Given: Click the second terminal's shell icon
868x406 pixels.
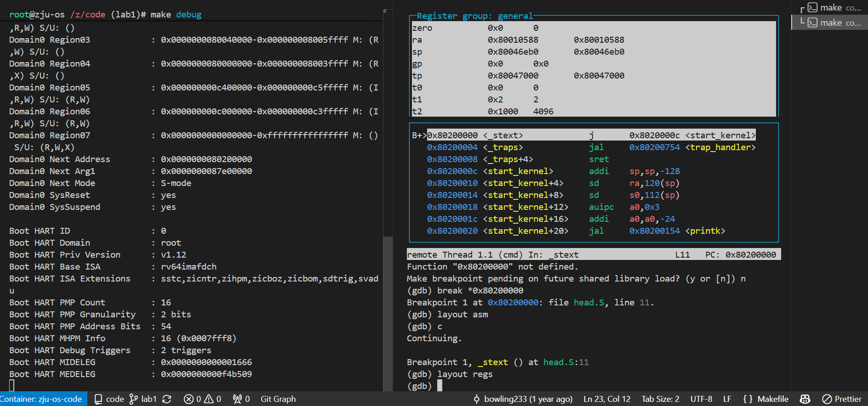Looking at the screenshot, I should [813, 23].
